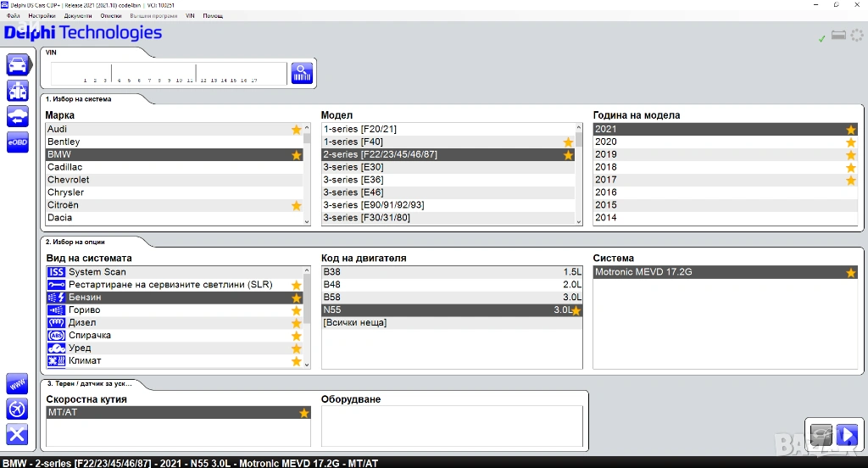Click the VIN barcode search icon
This screenshot has height=468, width=868.
[x=302, y=73]
